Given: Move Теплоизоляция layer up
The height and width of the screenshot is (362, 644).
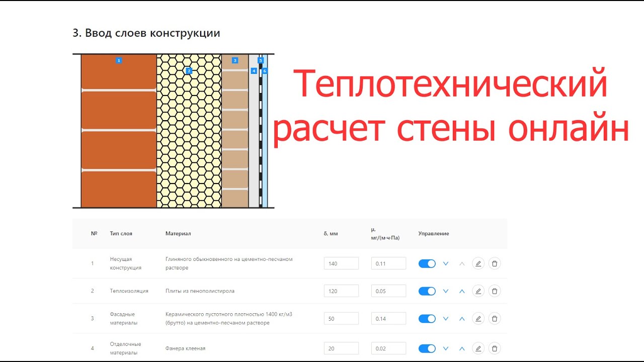Looking at the screenshot, I should pos(462,291).
